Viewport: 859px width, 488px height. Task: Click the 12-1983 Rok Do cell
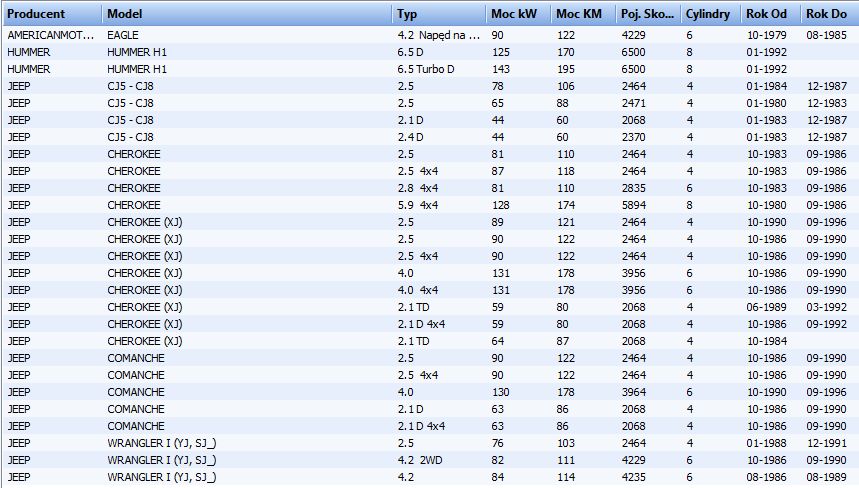pos(827,103)
